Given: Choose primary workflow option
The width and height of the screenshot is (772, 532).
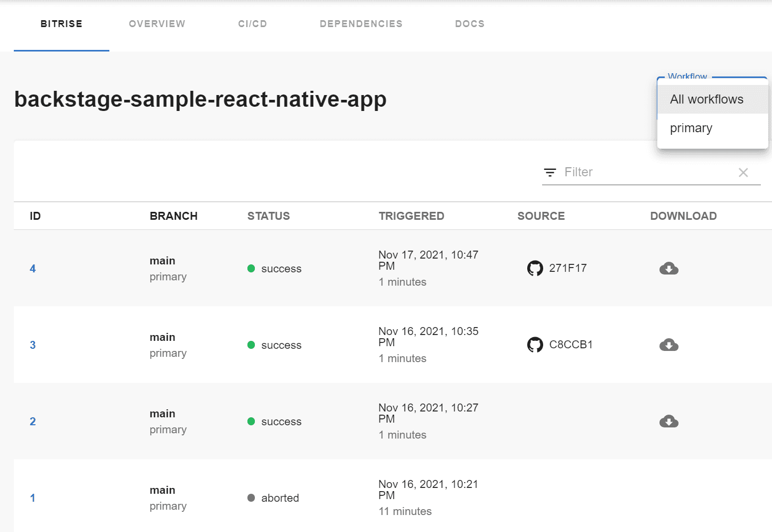Looking at the screenshot, I should coord(713,128).
